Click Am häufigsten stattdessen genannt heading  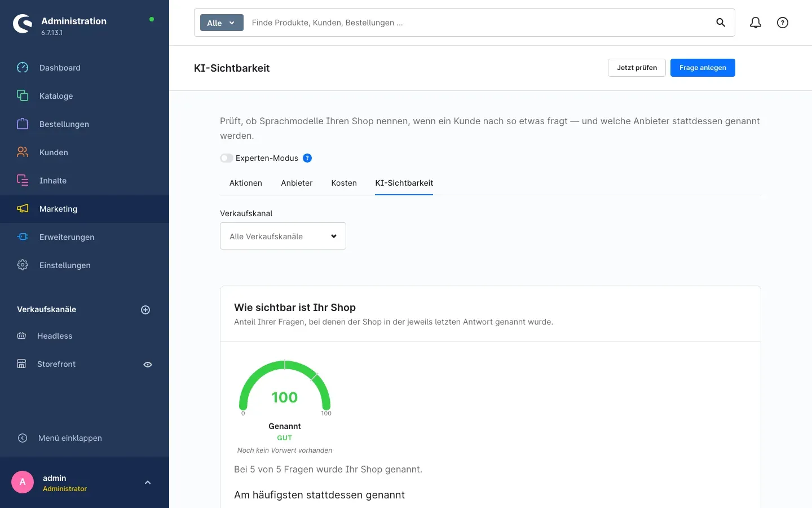319,495
